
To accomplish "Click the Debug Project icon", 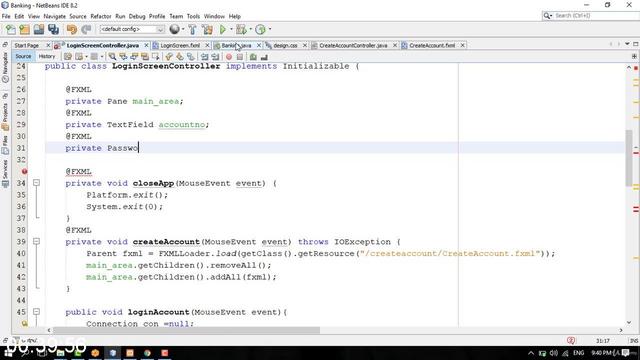I will (x=241, y=29).
